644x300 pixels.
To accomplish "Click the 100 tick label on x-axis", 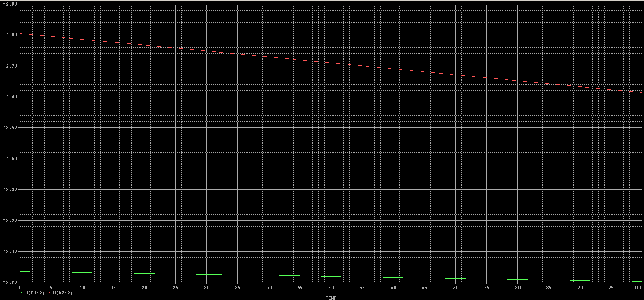I will pos(638,287).
